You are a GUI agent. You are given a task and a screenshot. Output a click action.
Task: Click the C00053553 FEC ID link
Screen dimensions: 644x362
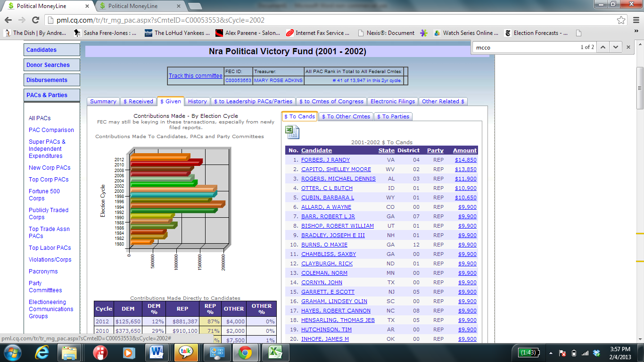tap(238, 81)
